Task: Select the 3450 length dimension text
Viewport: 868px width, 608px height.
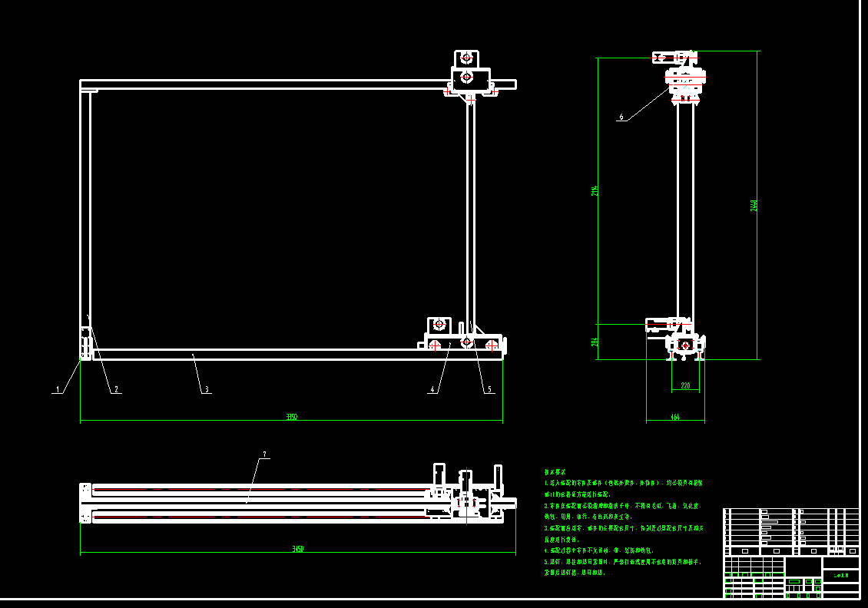Action: [x=298, y=549]
